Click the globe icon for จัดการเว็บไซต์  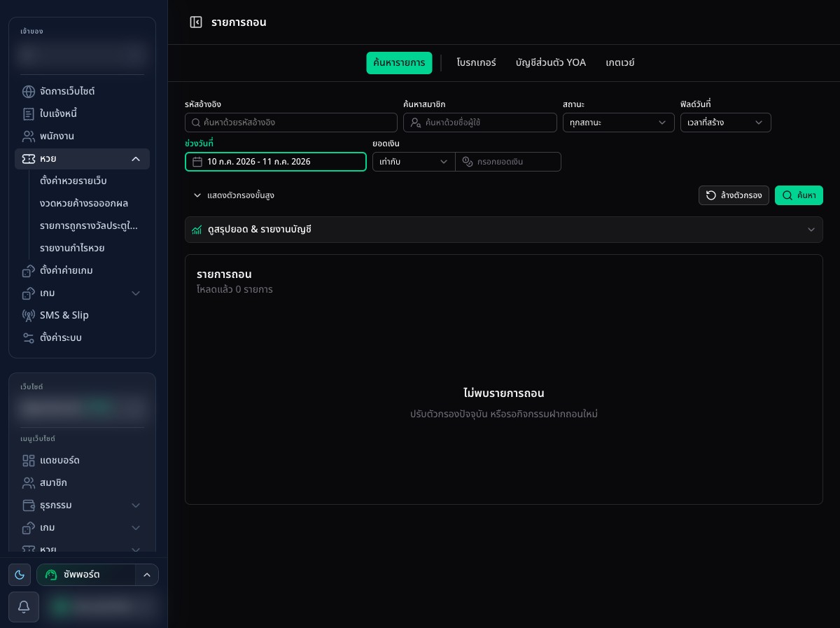(29, 92)
